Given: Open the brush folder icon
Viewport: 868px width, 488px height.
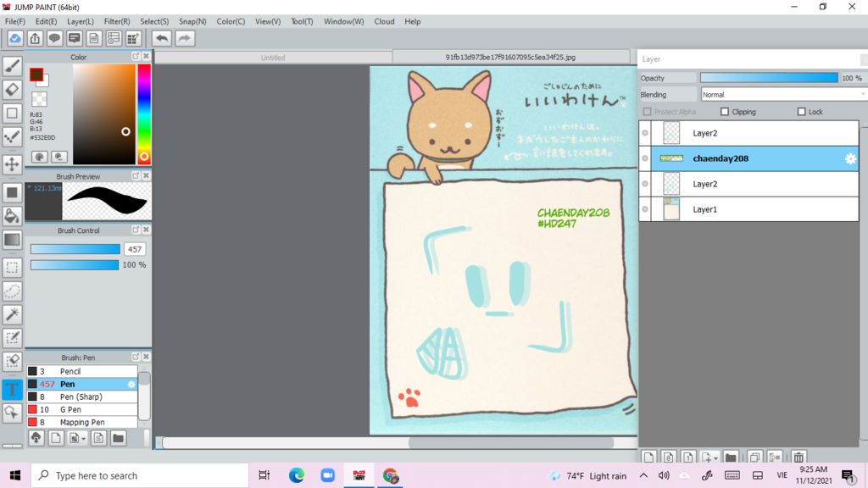Looking at the screenshot, I should pyautogui.click(x=118, y=438).
